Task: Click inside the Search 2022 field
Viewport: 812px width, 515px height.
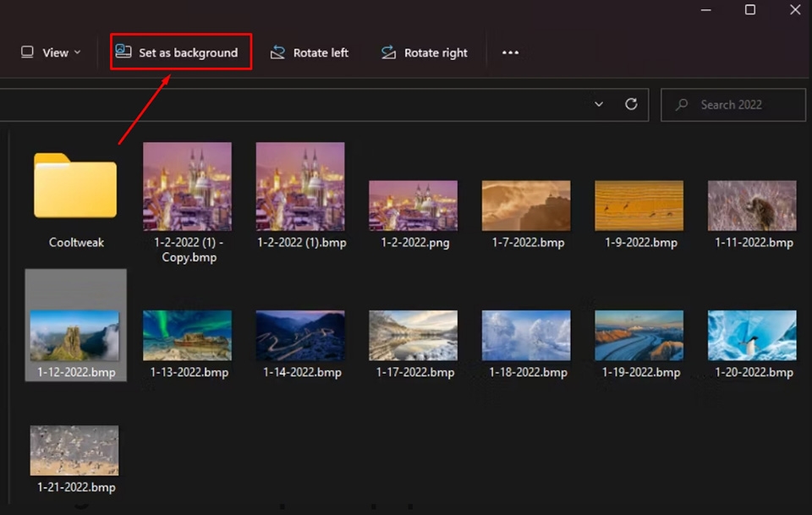Action: (733, 104)
